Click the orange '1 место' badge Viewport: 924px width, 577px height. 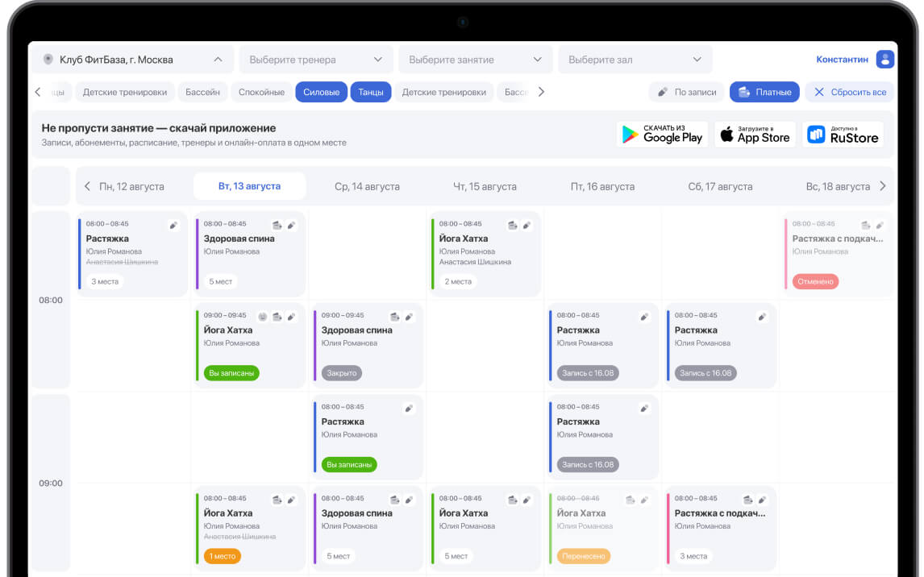[x=223, y=556]
